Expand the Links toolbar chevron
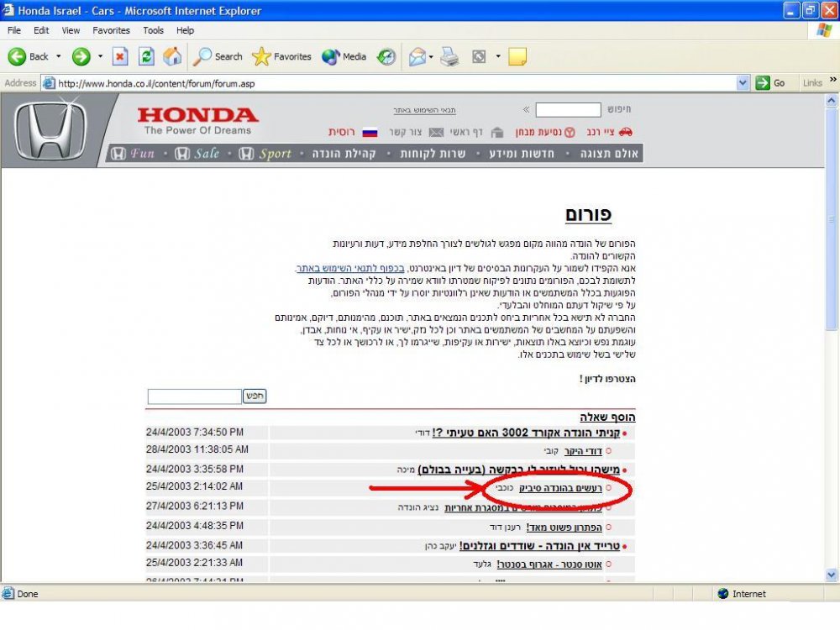Screen dimensions: 840x630 click(x=833, y=80)
